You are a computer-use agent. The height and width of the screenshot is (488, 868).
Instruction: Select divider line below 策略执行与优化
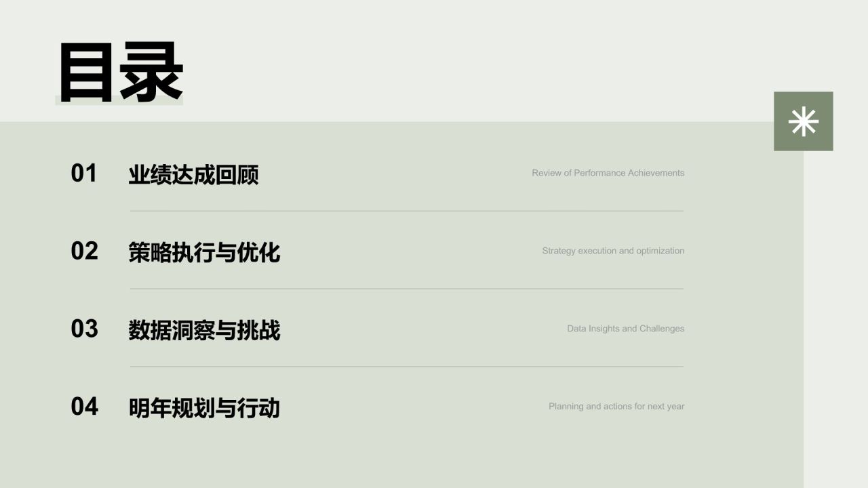407,289
